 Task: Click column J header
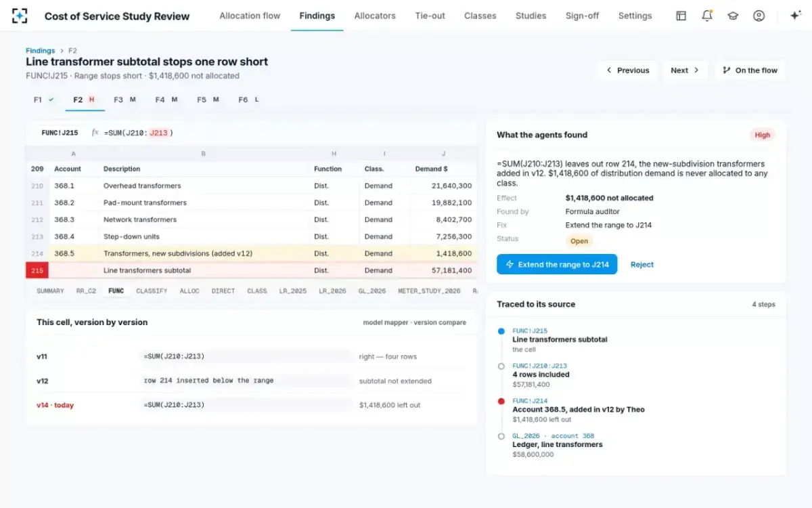point(444,154)
